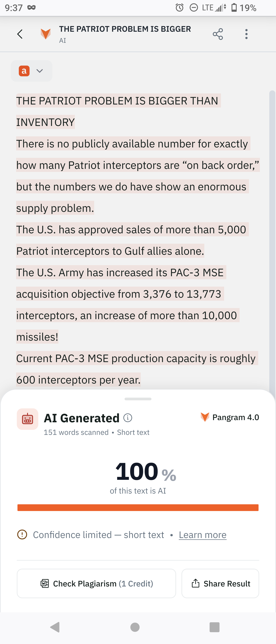Image resolution: width=276 pixels, height=644 pixels.
Task: Tap the confidence limited warning icon
Action: 22,534
